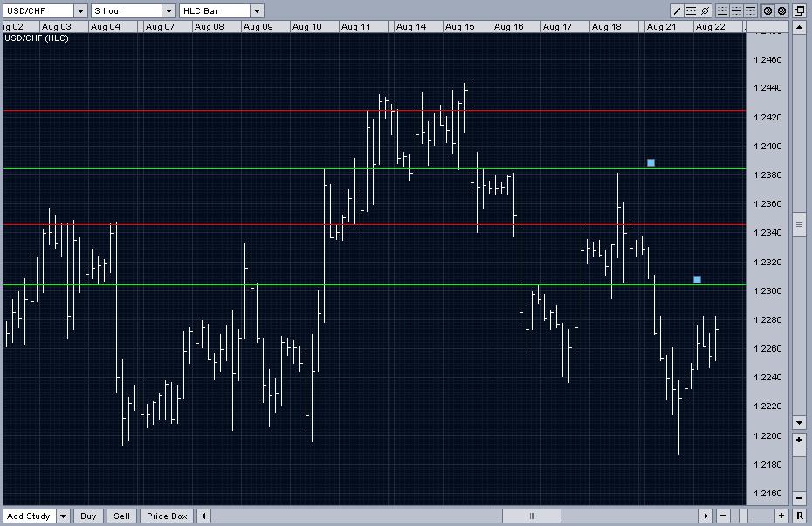Click the 1.2160 price axis label
The width and height of the screenshot is (812, 526).
(768, 494)
